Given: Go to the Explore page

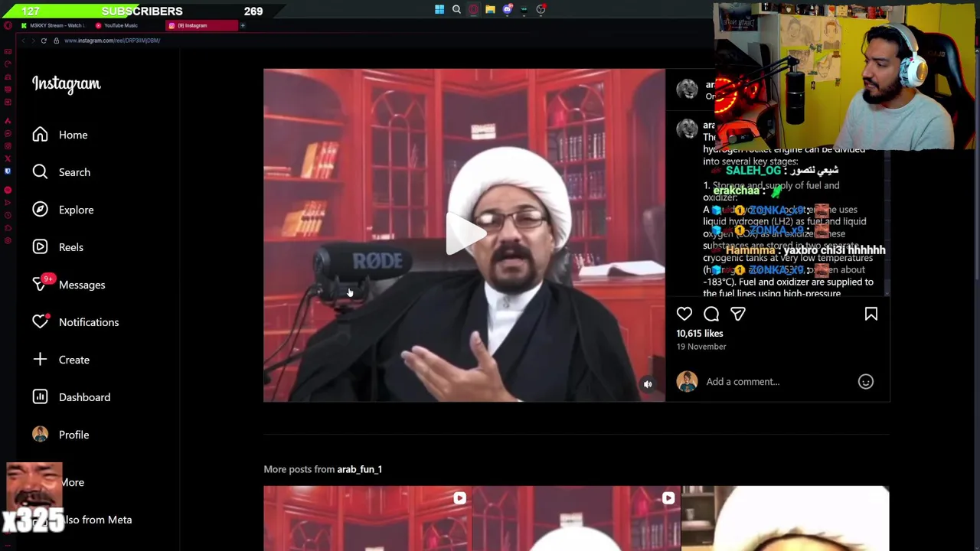Looking at the screenshot, I should (63, 210).
